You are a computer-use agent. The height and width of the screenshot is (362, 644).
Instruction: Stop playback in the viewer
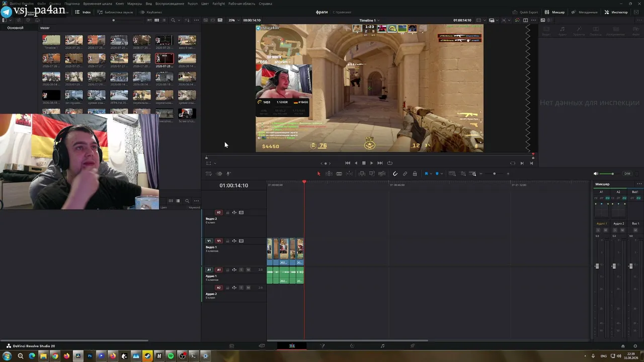pos(364,163)
